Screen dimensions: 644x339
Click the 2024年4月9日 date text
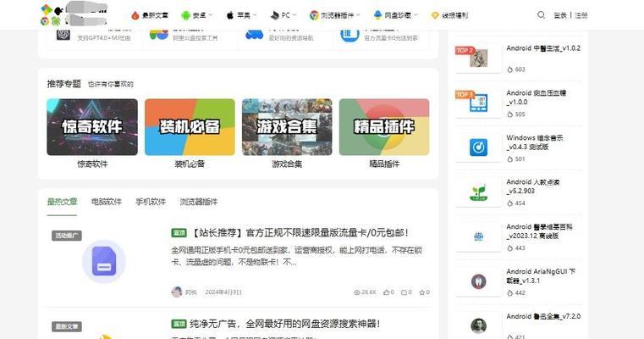click(x=223, y=292)
